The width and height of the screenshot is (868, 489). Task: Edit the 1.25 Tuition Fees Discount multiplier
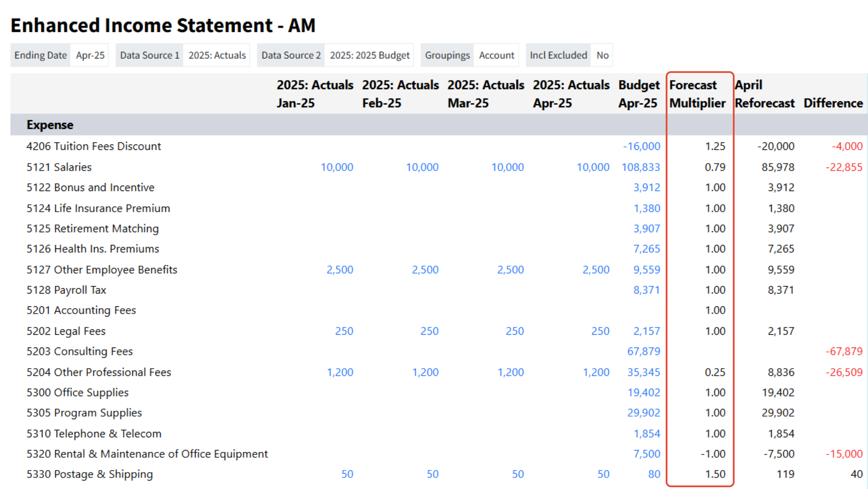click(x=715, y=146)
